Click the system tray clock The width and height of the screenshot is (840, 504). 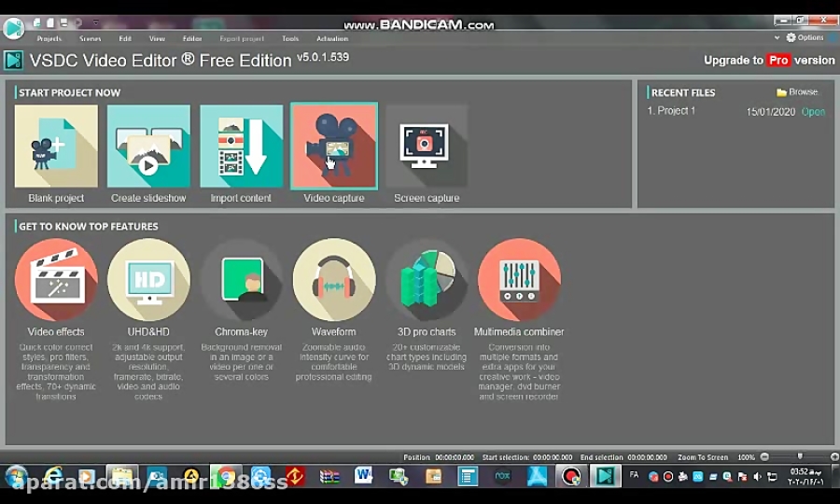click(805, 476)
